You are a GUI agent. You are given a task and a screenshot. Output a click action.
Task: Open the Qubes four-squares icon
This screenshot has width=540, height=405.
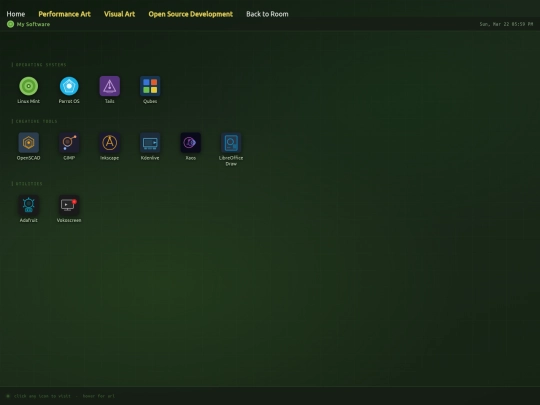150,86
